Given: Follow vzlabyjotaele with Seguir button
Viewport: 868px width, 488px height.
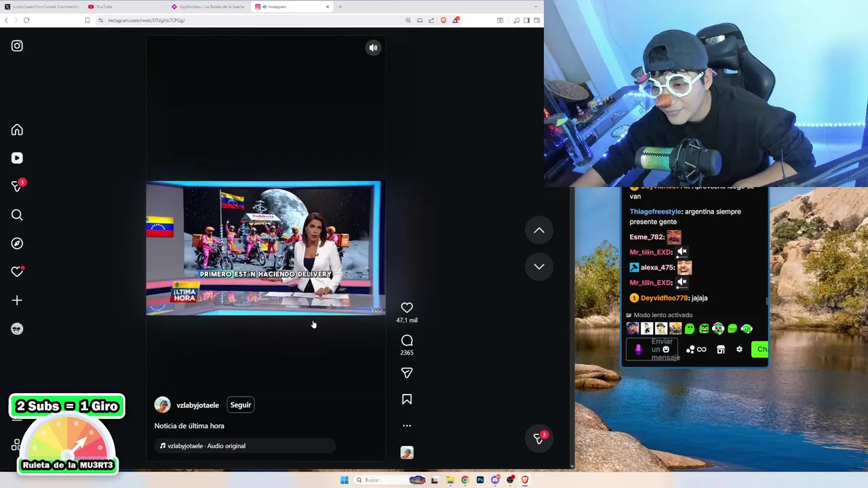Looking at the screenshot, I should click(241, 405).
